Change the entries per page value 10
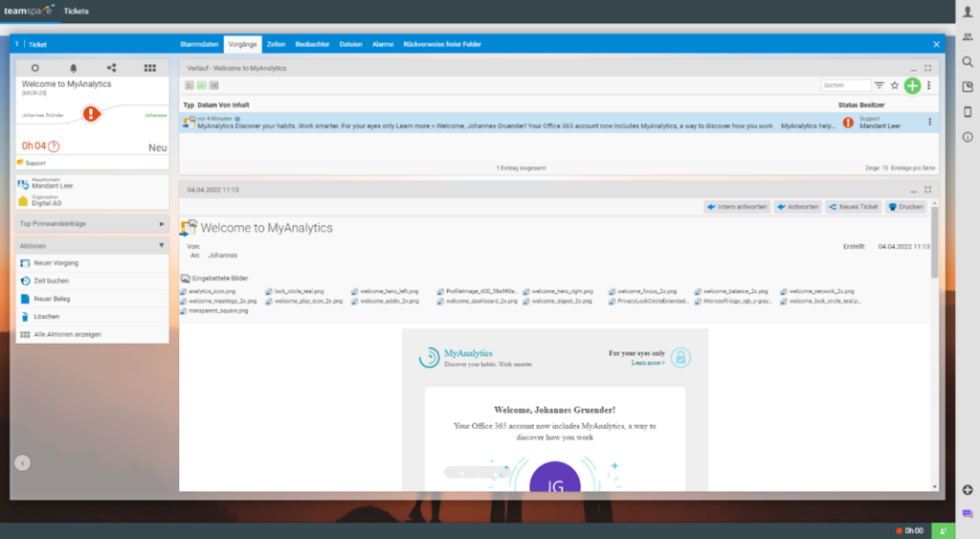The height and width of the screenshot is (539, 980). [x=884, y=168]
